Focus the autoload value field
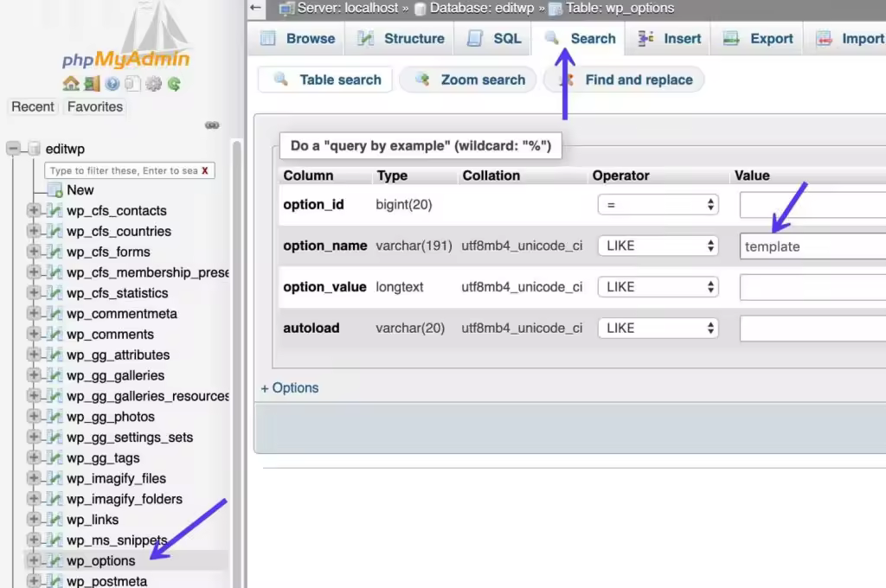Screen dimensions: 886x588 812,329
